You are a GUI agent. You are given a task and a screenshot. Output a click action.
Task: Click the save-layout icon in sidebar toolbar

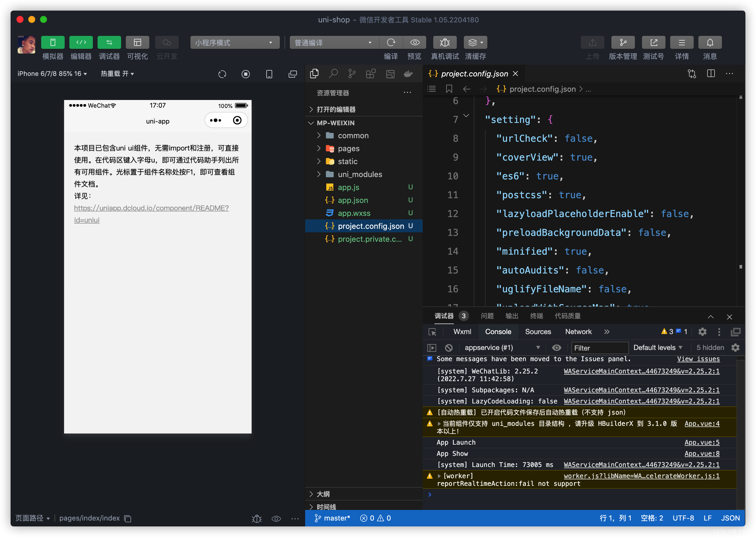pos(390,74)
